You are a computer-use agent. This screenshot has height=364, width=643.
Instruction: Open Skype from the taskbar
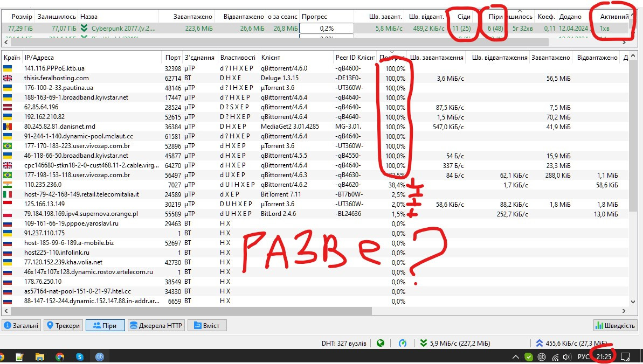80,356
